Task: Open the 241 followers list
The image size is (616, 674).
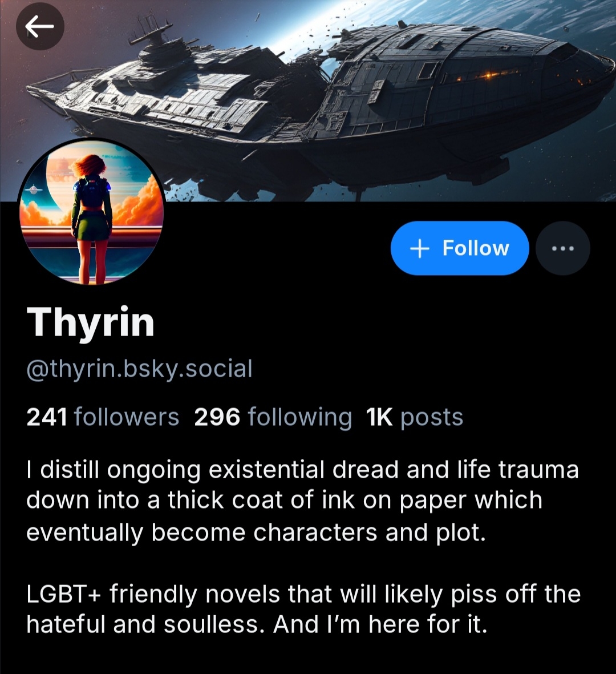Action: [103, 417]
